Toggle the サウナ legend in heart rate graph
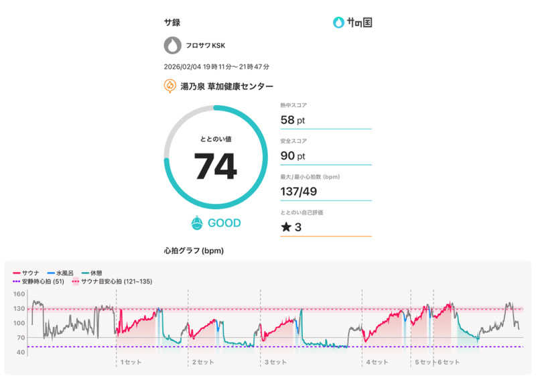536x392 pixels. [25, 273]
